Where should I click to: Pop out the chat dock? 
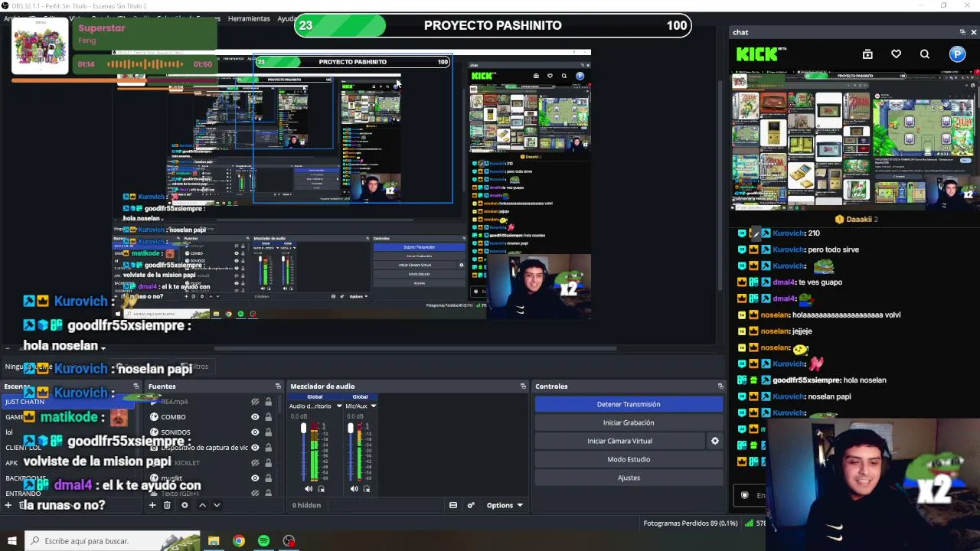pos(962,32)
